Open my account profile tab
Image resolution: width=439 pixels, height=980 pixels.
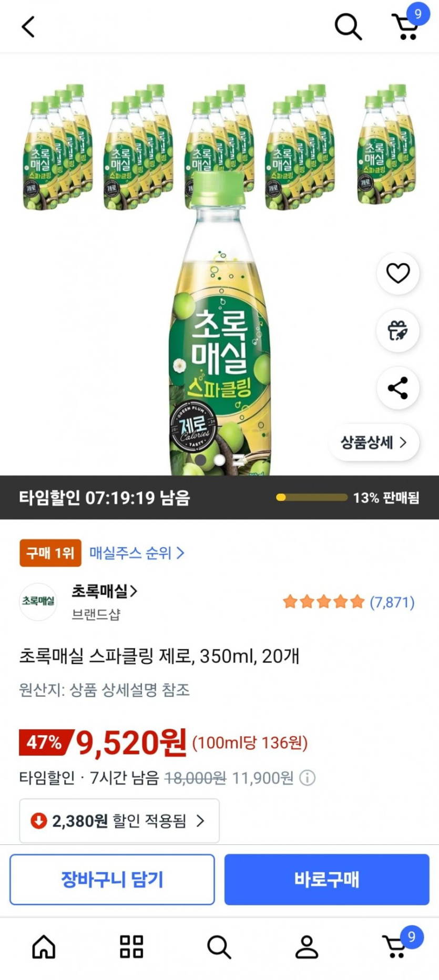[307, 947]
